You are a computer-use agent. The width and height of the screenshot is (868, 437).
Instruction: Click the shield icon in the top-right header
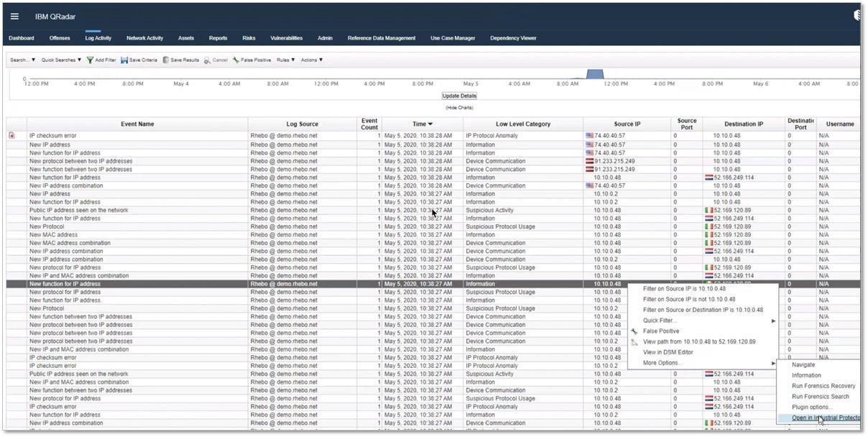click(x=857, y=15)
